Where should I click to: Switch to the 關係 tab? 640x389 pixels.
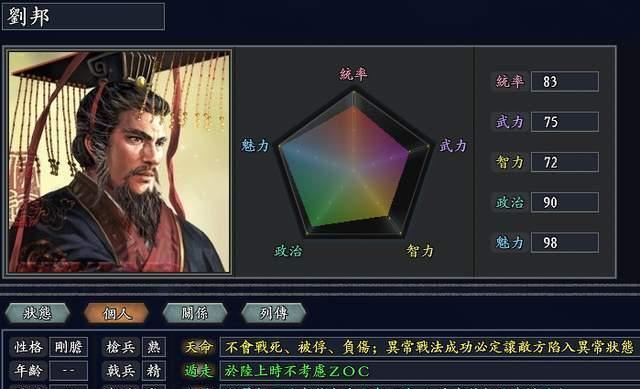coord(195,313)
